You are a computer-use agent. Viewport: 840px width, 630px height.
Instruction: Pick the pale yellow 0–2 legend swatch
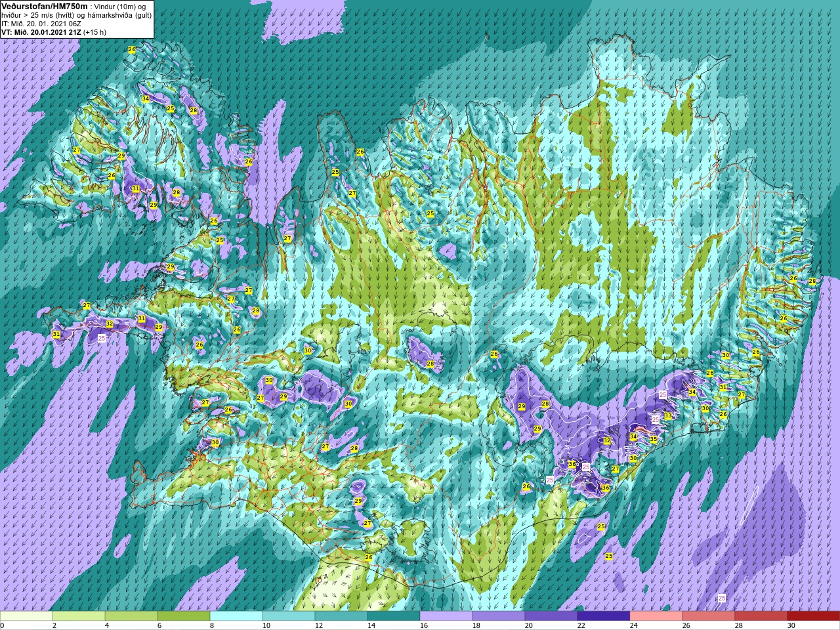pyautogui.click(x=26, y=616)
